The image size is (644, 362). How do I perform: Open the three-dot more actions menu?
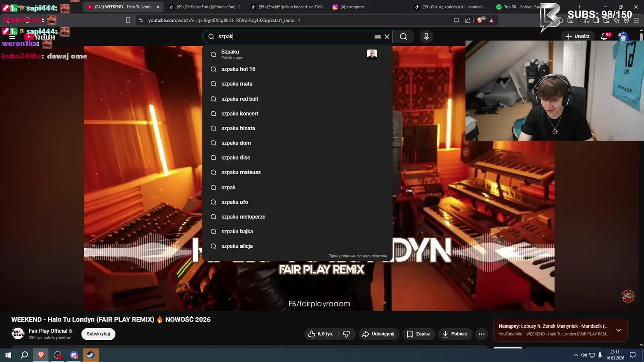point(481,334)
